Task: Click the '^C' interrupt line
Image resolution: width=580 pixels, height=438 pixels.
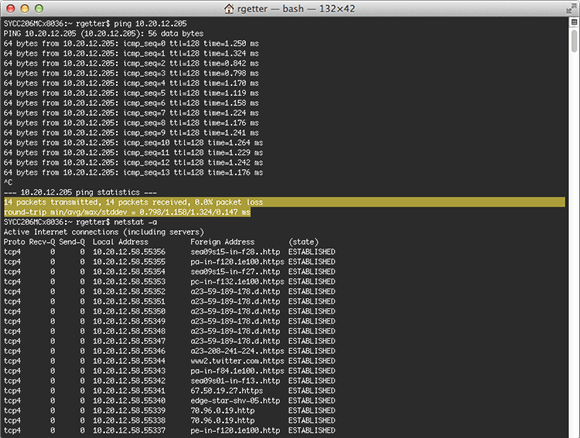Action: point(8,182)
